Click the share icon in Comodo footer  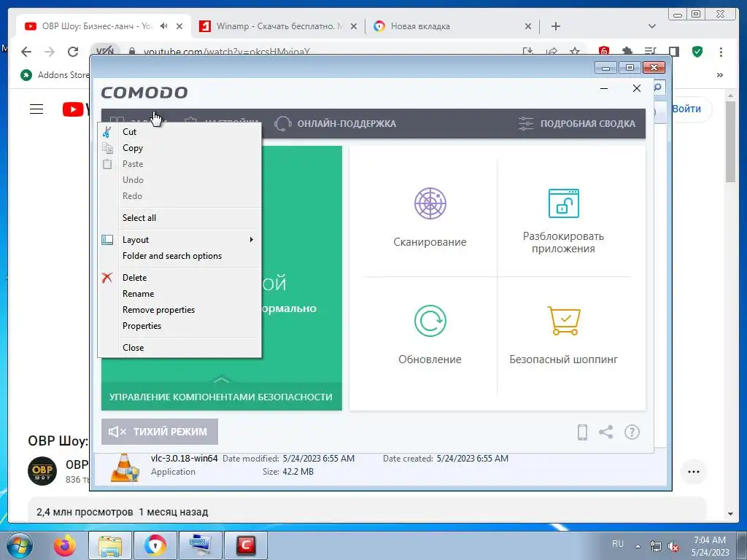(606, 432)
